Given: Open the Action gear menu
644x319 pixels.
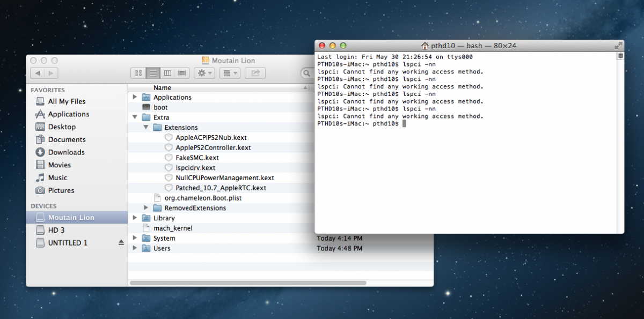Looking at the screenshot, I should click(x=204, y=73).
